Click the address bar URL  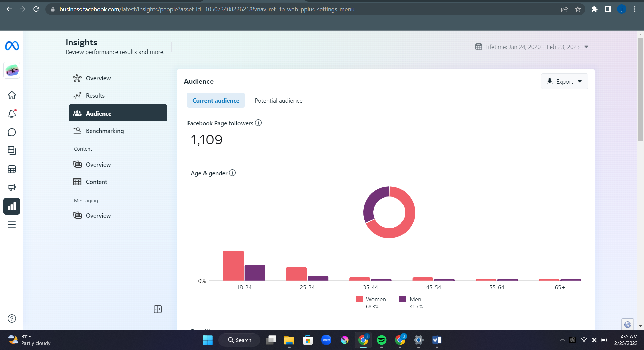(207, 9)
